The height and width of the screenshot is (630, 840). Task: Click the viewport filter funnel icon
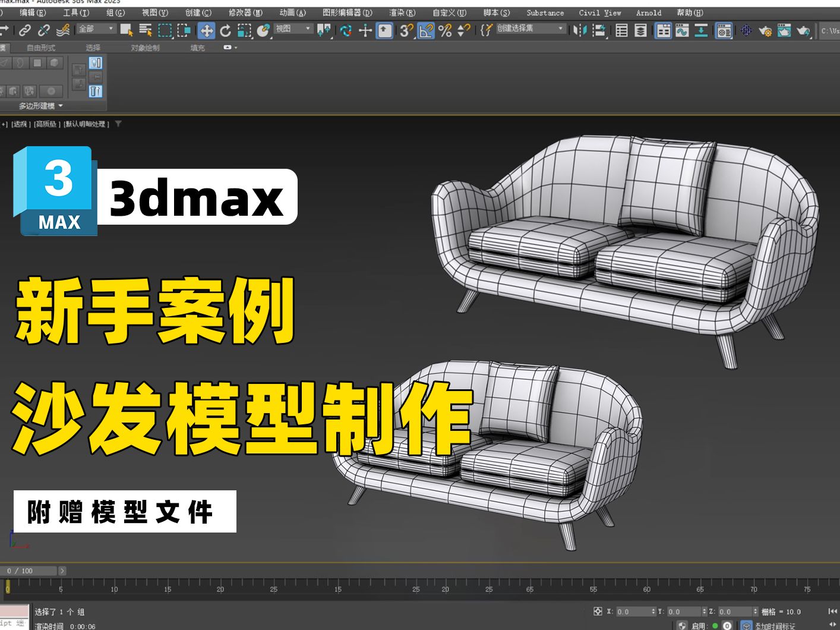click(118, 124)
